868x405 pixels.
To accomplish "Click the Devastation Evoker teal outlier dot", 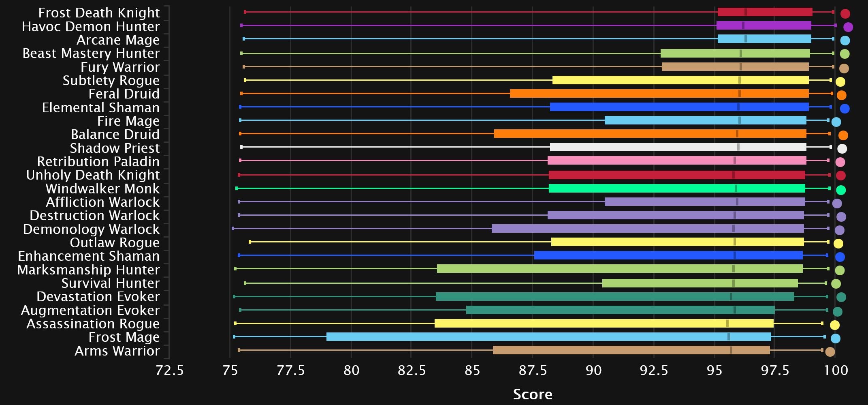I will [x=841, y=297].
